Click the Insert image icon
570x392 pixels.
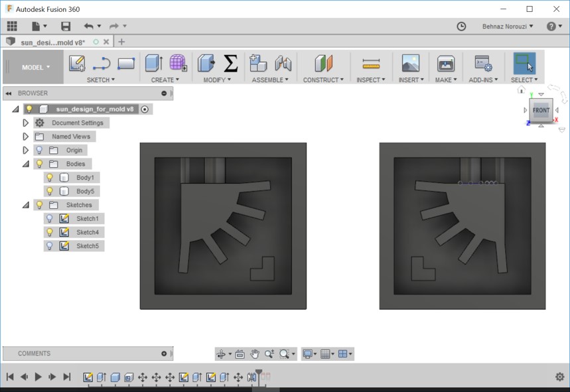(411, 63)
